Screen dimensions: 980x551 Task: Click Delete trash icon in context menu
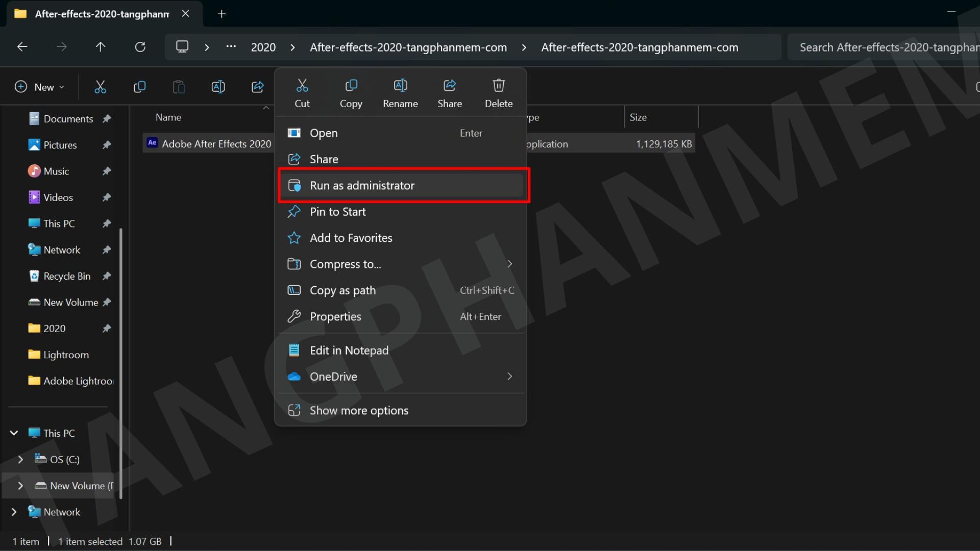pos(499,85)
